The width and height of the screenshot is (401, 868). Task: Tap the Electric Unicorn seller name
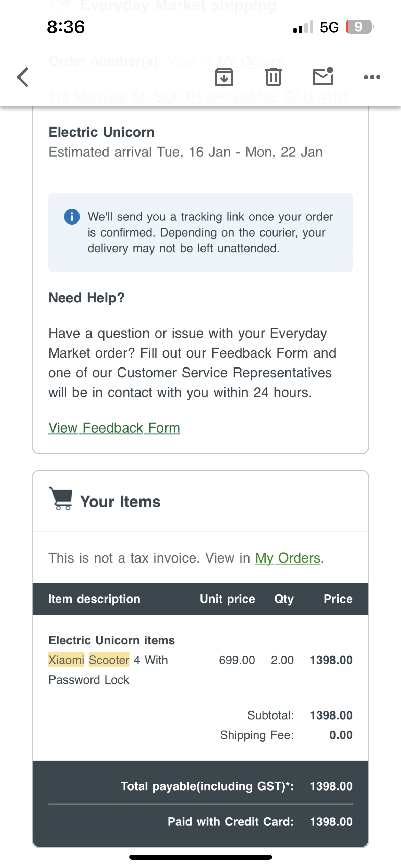click(101, 132)
